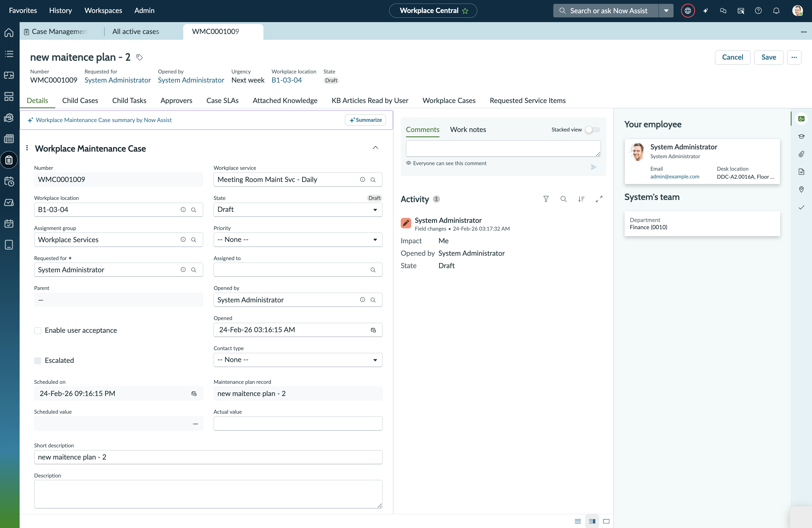Image resolution: width=812 pixels, height=528 pixels.
Task: Open the Home icon in left sidebar
Action: pos(9,32)
